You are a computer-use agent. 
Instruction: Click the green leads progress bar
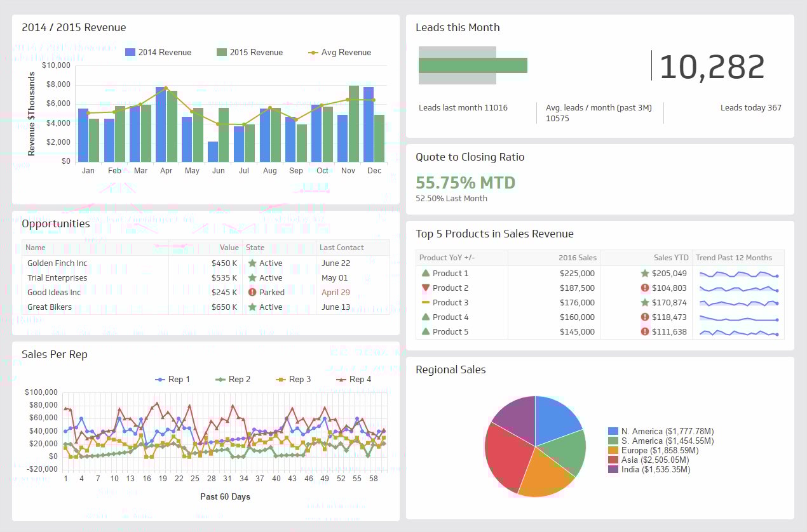coord(472,65)
